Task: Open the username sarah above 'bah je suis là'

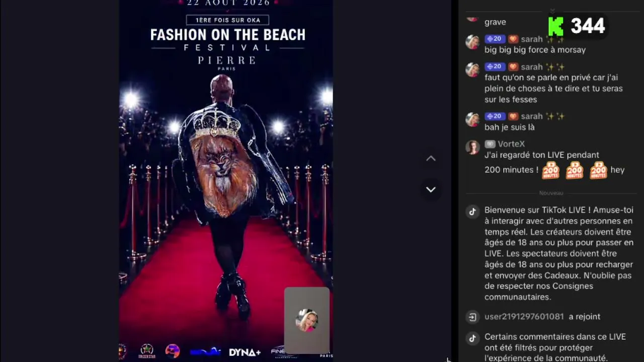Action: [x=531, y=116]
